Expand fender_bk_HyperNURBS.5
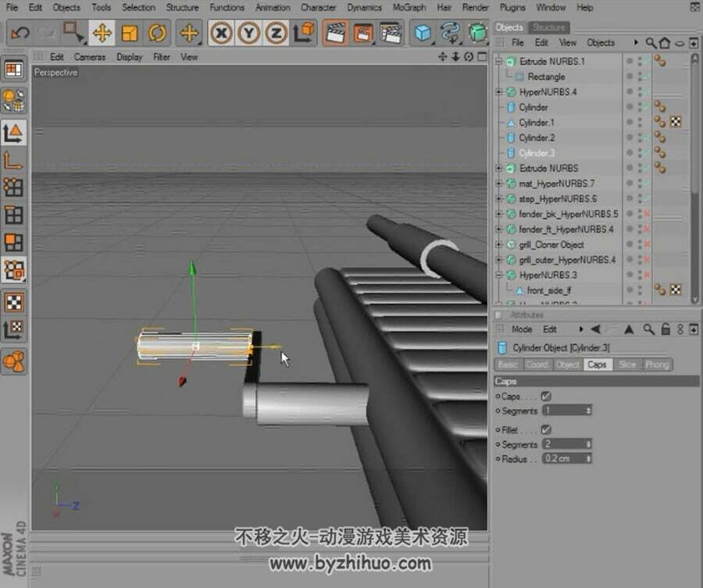This screenshot has width=703, height=588. 498,214
